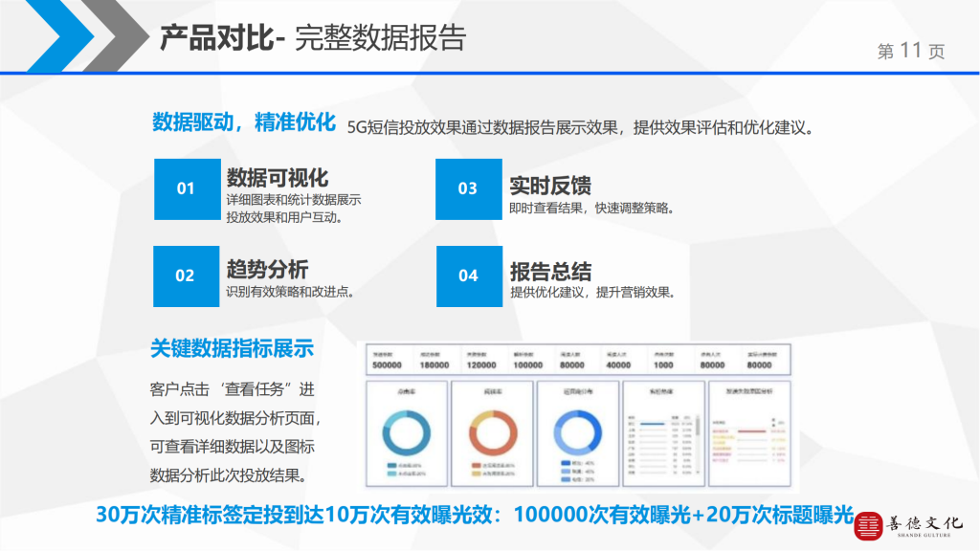
Task: Click the blue 03 number box
Action: pos(467,188)
